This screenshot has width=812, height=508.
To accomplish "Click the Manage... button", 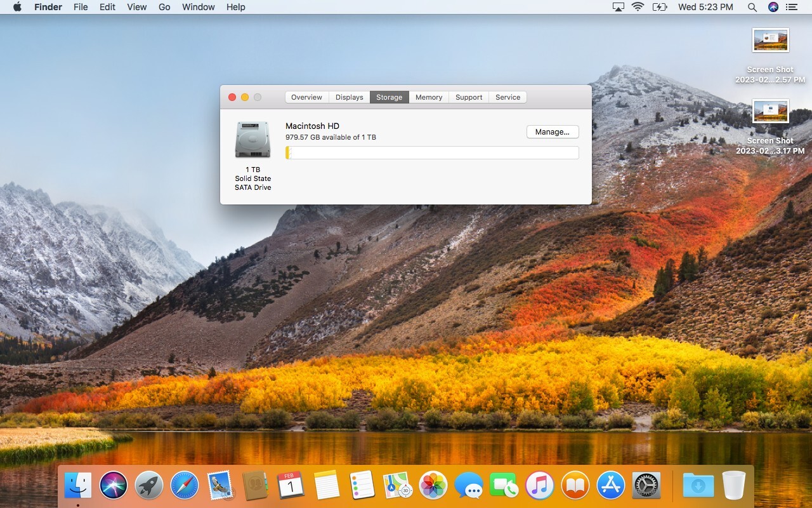I will 553,131.
